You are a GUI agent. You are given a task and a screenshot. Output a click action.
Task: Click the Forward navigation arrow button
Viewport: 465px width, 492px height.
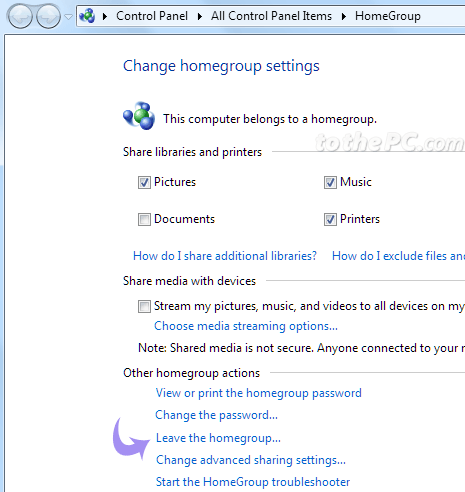pyautogui.click(x=49, y=16)
